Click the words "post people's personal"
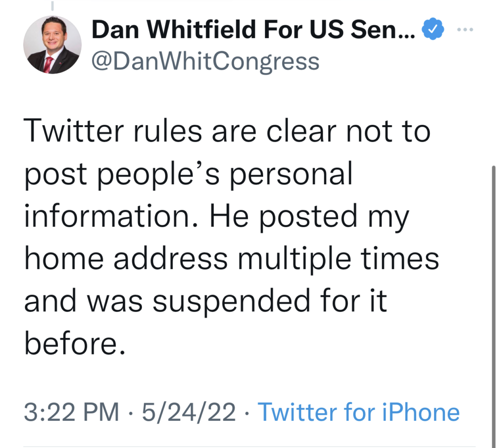This screenshot has height=448, width=499. [x=189, y=174]
